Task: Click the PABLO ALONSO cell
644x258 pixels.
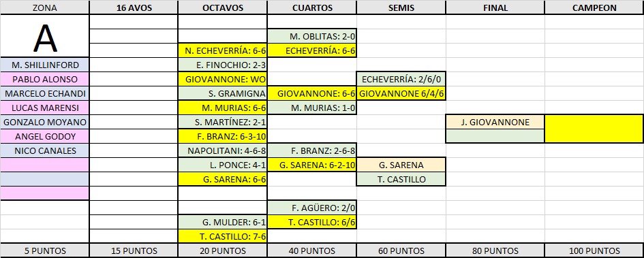Action: coord(45,79)
